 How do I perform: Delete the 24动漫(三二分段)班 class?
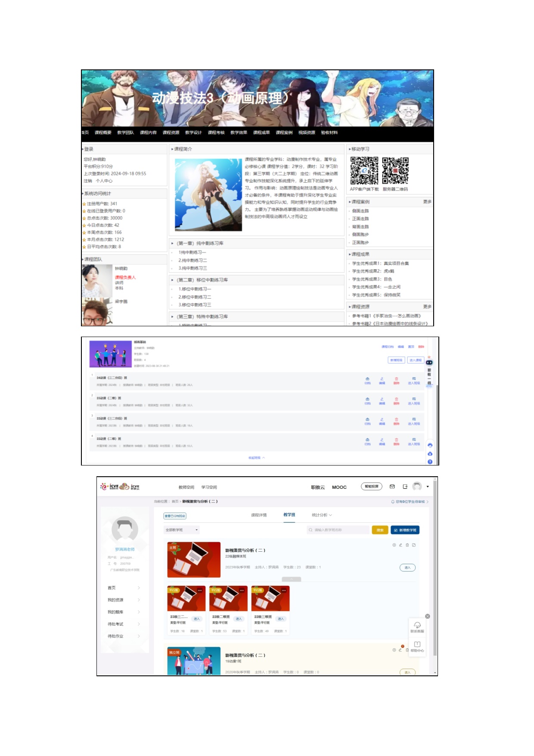click(396, 381)
